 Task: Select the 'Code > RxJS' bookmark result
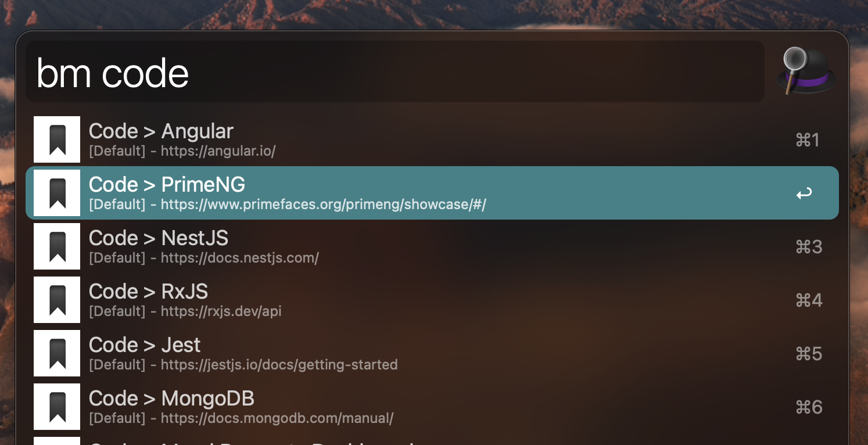pos(432,300)
